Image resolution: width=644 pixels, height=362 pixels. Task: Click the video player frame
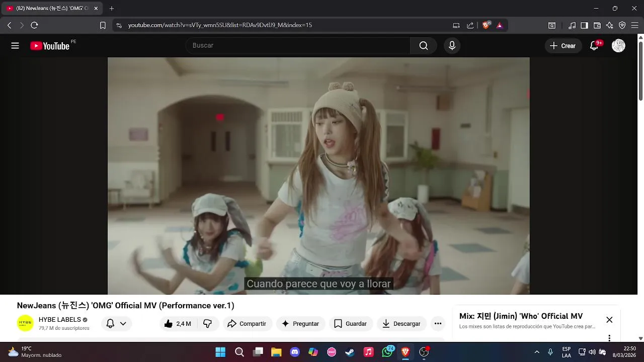318,175
